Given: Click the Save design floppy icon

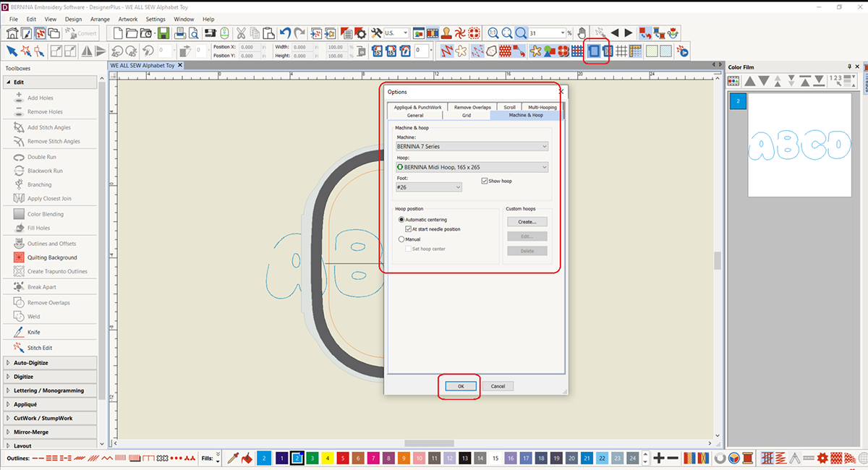Looking at the screenshot, I should pos(164,33).
